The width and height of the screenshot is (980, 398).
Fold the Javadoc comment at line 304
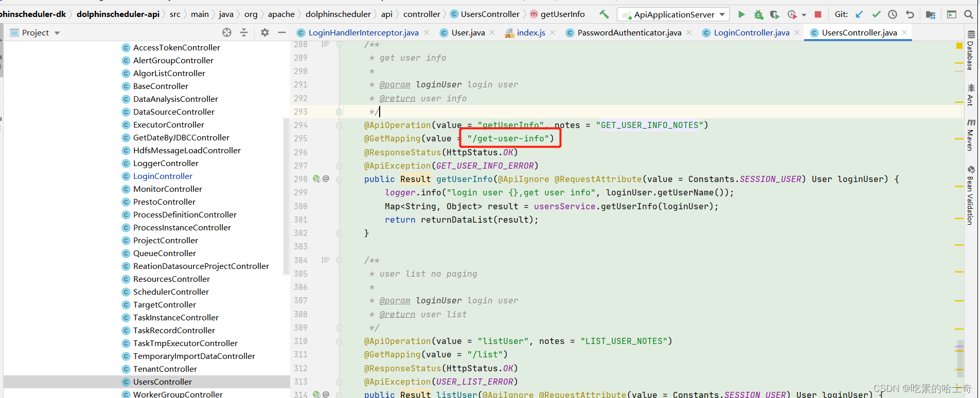point(339,260)
